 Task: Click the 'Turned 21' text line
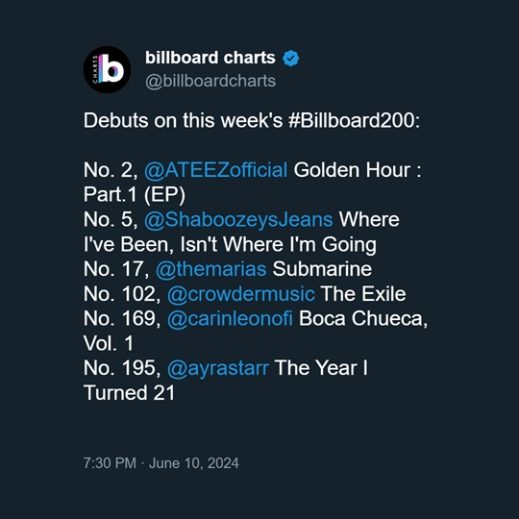(129, 393)
